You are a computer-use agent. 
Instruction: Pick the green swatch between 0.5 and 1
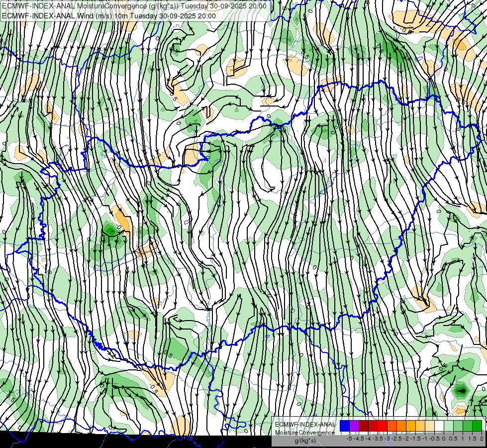[458, 426]
